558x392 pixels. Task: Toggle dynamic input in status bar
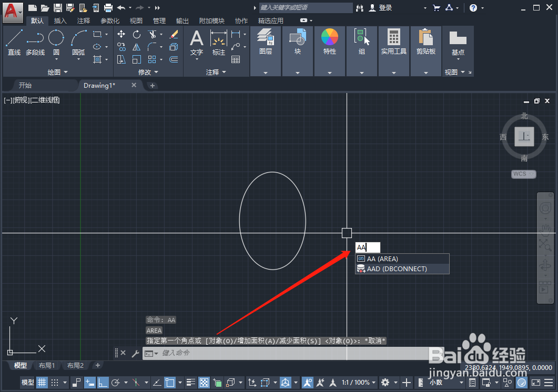(89, 383)
